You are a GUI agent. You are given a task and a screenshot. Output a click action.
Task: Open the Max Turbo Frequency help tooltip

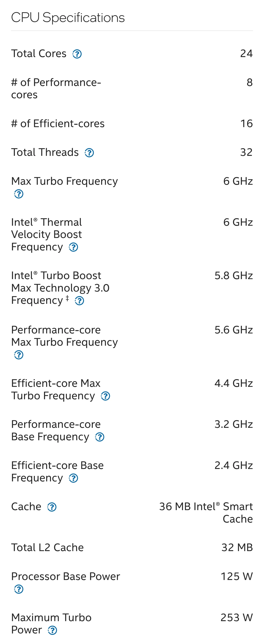pos(19,194)
